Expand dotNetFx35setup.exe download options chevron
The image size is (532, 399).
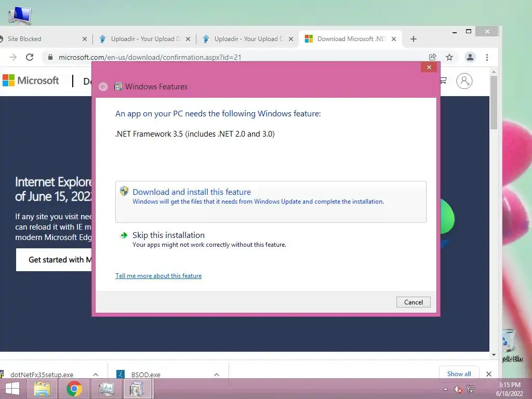tap(96, 375)
